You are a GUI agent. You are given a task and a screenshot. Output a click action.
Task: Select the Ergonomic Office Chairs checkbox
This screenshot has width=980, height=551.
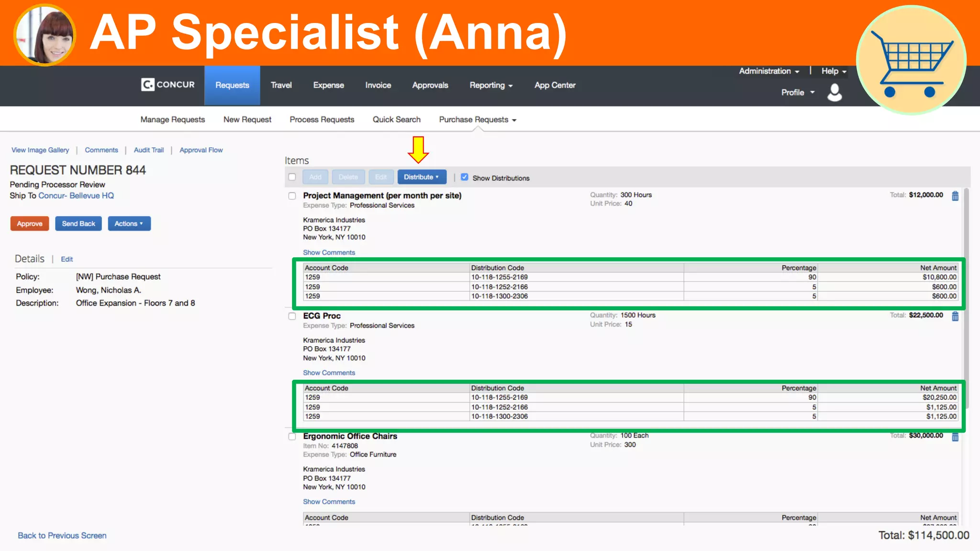(x=292, y=436)
